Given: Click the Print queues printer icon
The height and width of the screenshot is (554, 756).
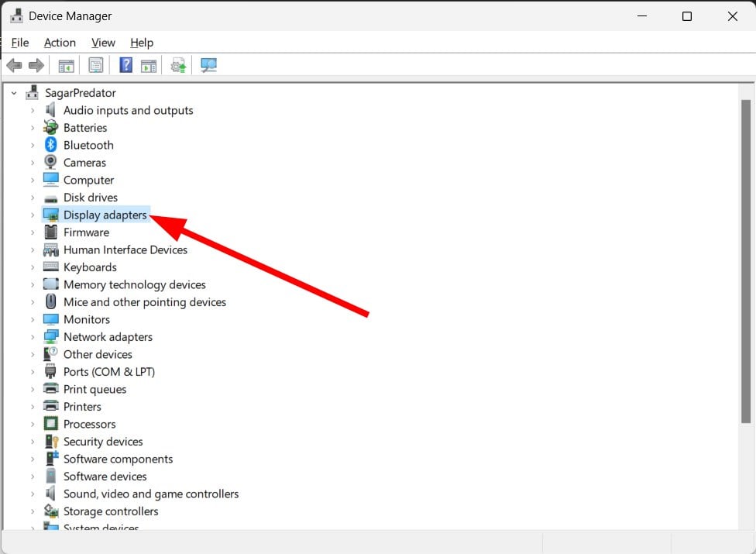Looking at the screenshot, I should pos(50,389).
